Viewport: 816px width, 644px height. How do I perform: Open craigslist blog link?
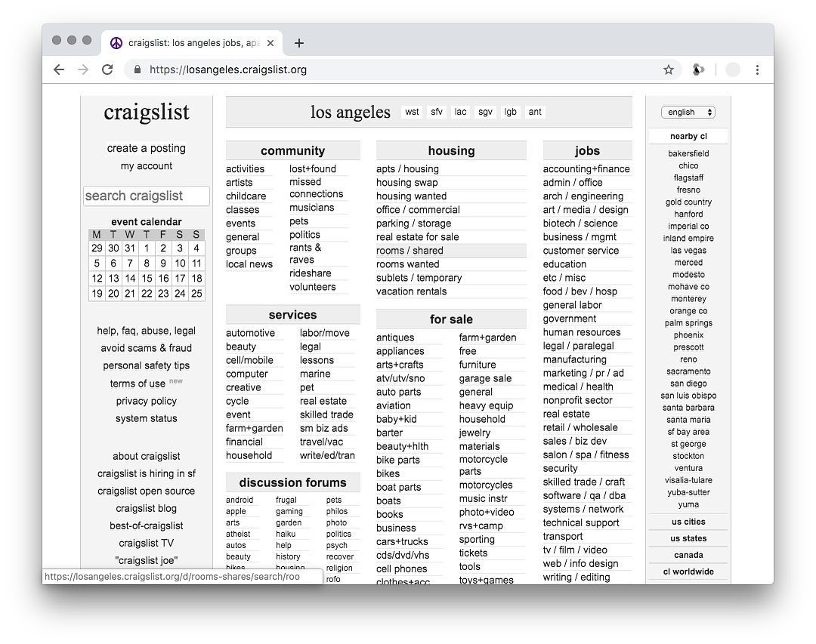(x=147, y=508)
